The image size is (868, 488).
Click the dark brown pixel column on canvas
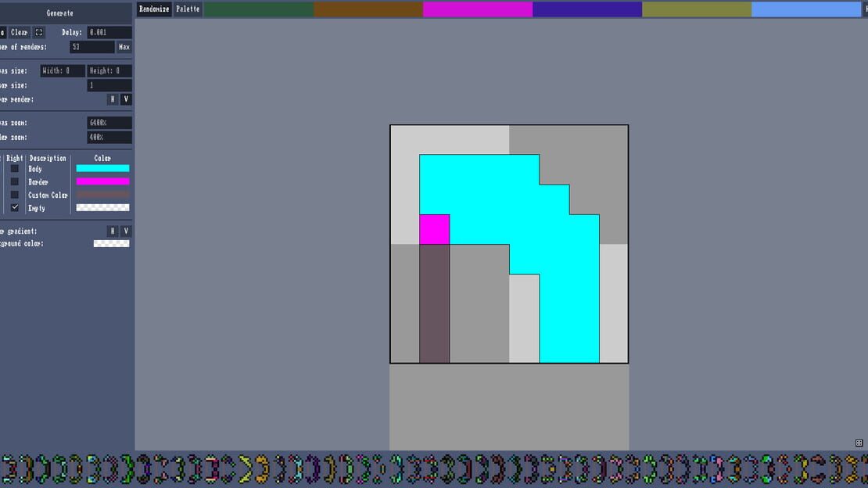[435, 303]
